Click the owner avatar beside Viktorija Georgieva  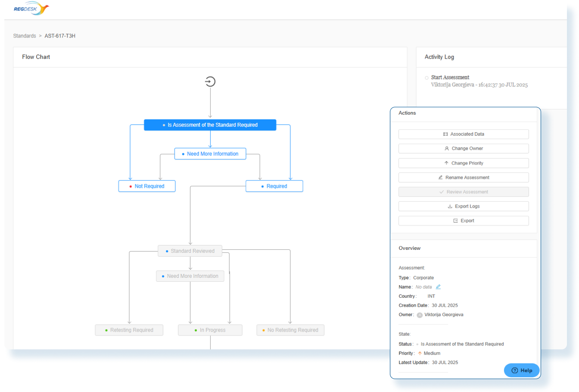[x=420, y=315]
